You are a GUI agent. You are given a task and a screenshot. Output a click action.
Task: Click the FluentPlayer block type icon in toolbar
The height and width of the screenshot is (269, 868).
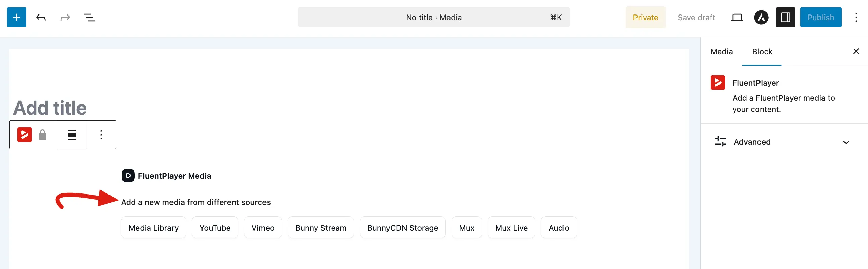[x=24, y=135]
